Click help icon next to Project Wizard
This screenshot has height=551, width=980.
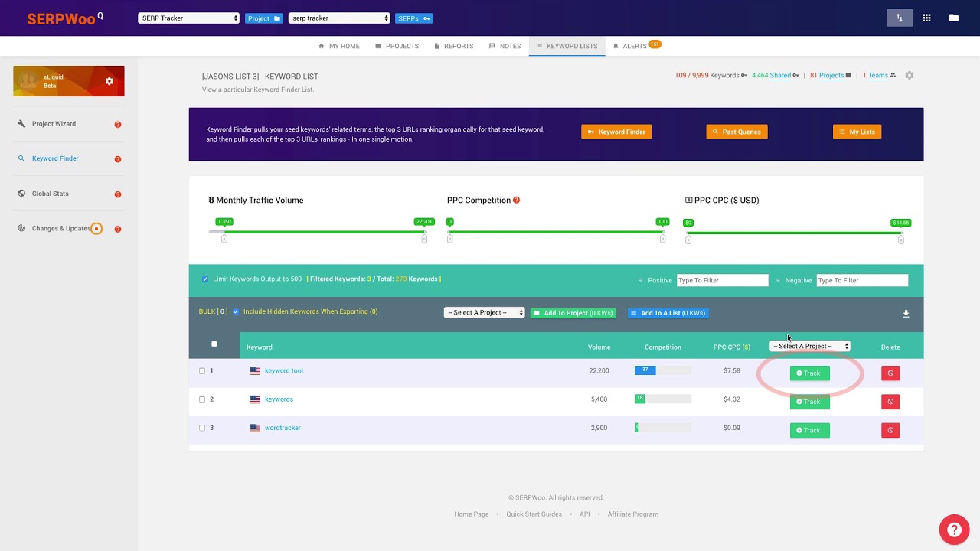[118, 124]
